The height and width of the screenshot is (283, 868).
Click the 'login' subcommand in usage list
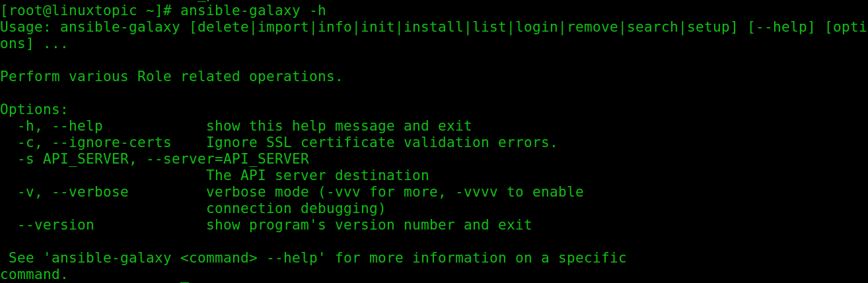click(537, 27)
